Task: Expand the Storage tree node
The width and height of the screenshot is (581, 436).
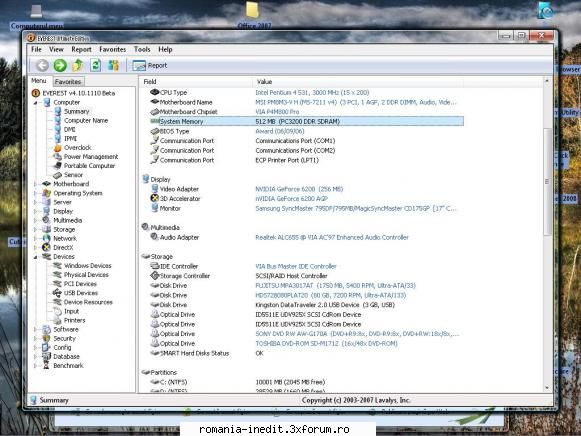Action: pos(36,230)
